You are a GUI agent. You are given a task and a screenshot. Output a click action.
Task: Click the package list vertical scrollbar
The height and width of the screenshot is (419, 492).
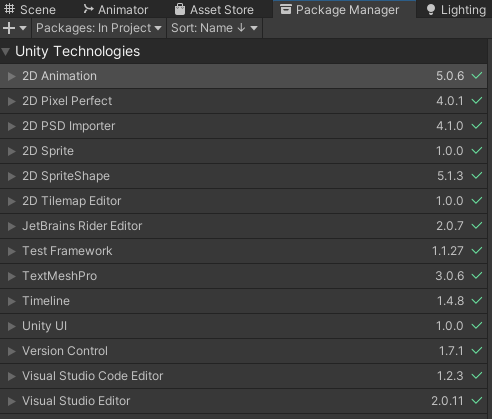(x=489, y=228)
